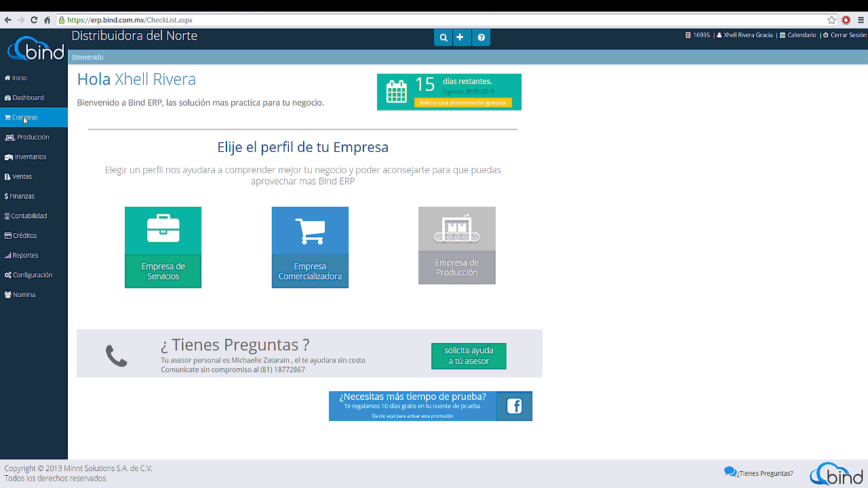Click the Bienvenido breadcrumb
This screenshot has height=488, width=868.
click(x=87, y=57)
